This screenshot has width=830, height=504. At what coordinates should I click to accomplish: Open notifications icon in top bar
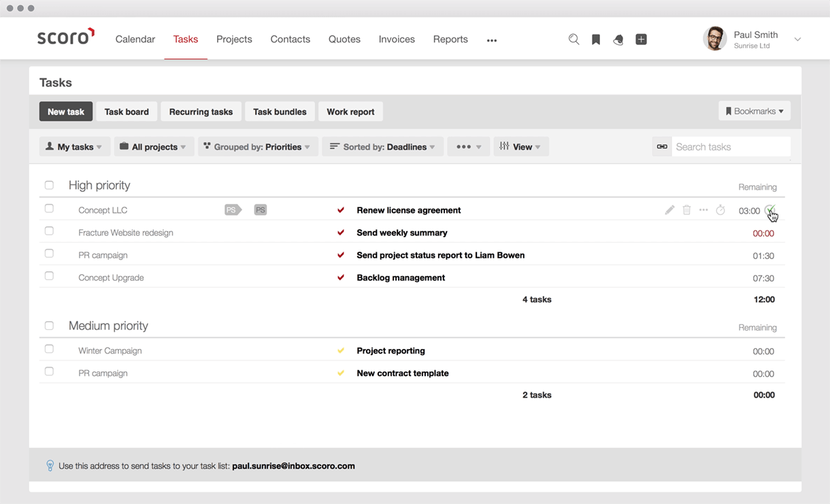tap(618, 39)
